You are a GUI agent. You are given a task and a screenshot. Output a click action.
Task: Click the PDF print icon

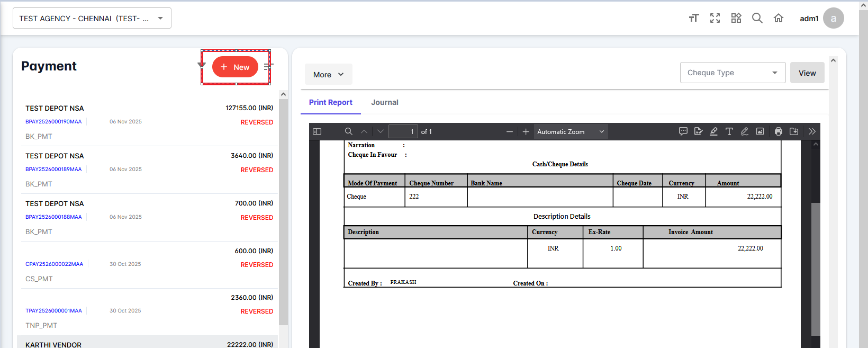pyautogui.click(x=778, y=131)
